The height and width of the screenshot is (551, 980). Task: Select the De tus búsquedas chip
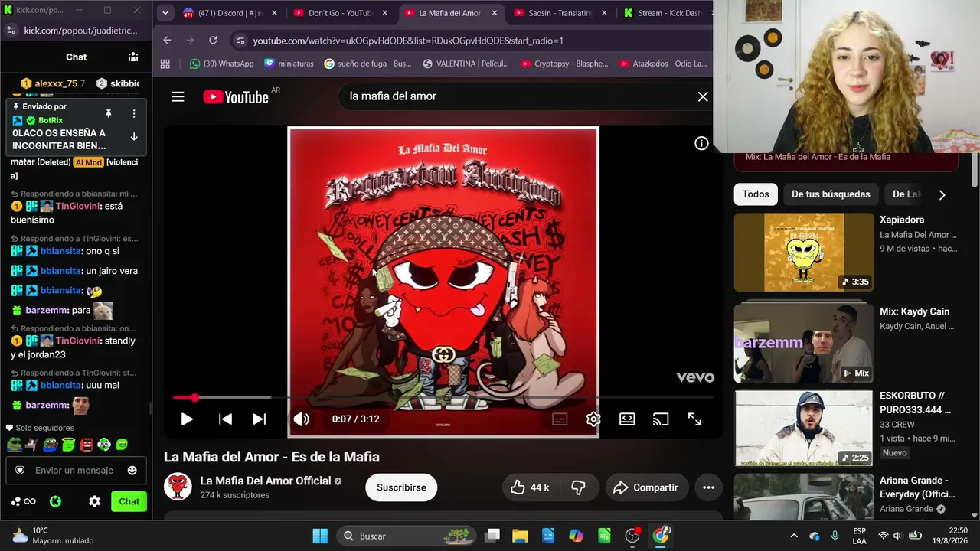point(831,194)
